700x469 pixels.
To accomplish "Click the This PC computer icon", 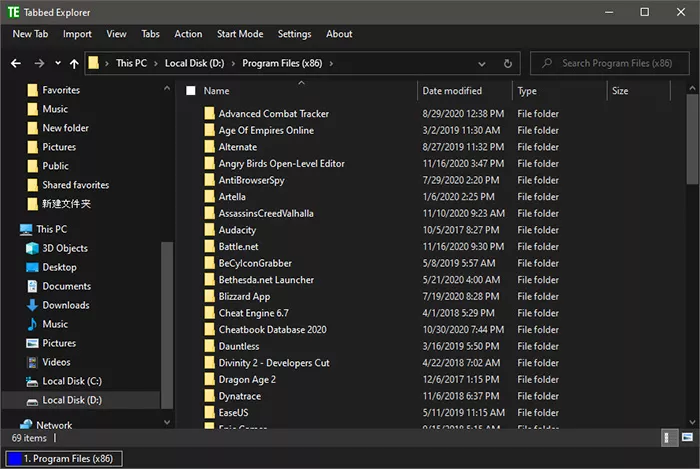I will point(26,229).
